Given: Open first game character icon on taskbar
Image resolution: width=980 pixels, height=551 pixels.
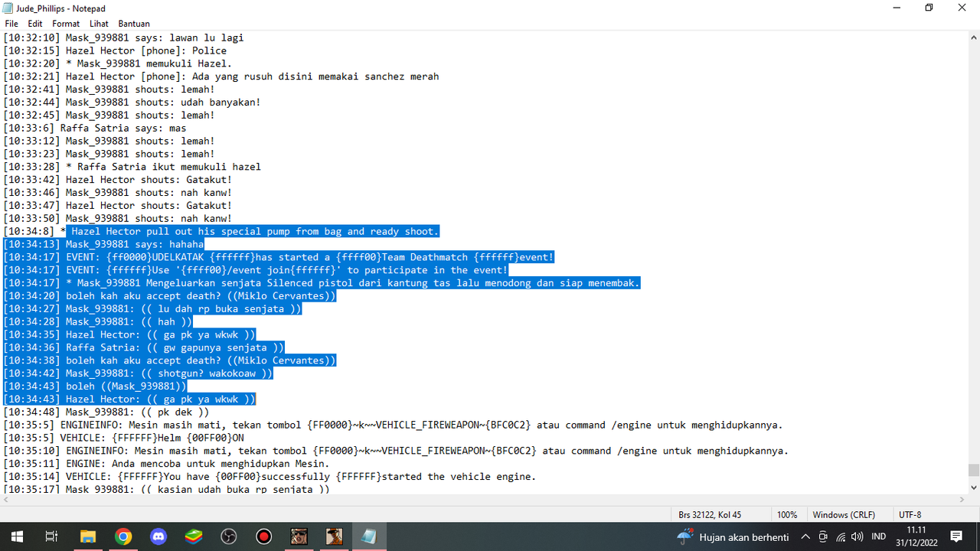Looking at the screenshot, I should coord(299,536).
